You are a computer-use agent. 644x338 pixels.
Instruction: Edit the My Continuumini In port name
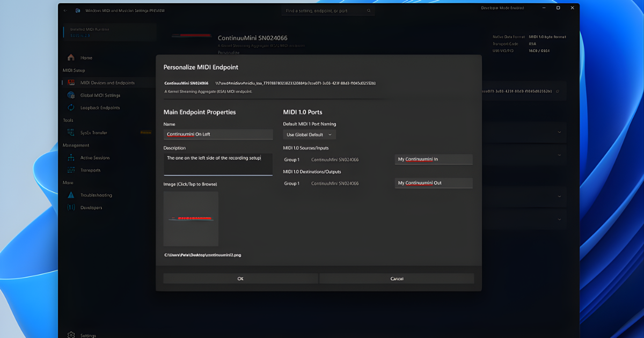pyautogui.click(x=434, y=159)
